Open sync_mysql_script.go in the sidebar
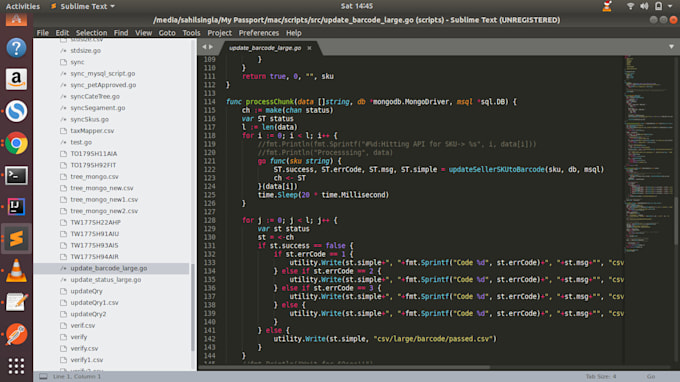 click(x=102, y=74)
